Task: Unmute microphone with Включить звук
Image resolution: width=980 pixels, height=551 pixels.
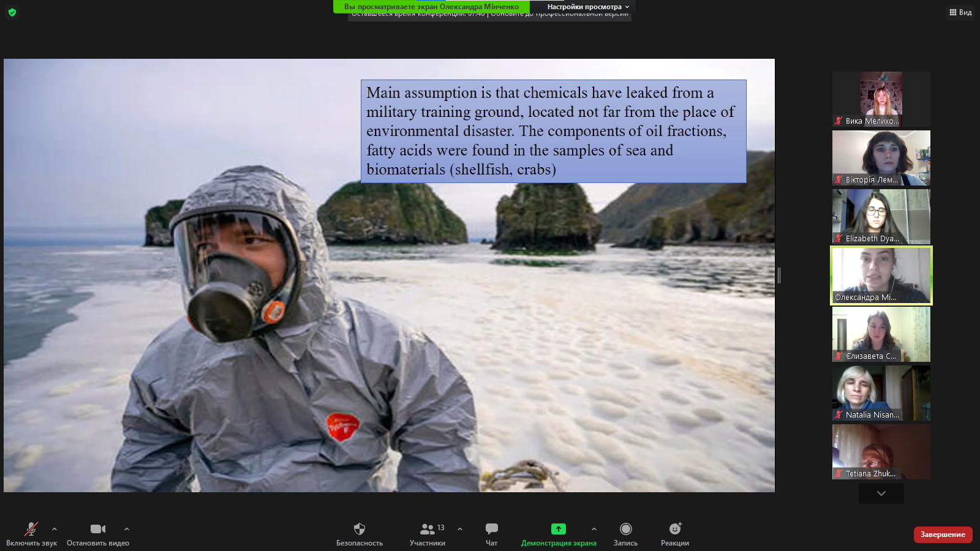Action: 31,534
